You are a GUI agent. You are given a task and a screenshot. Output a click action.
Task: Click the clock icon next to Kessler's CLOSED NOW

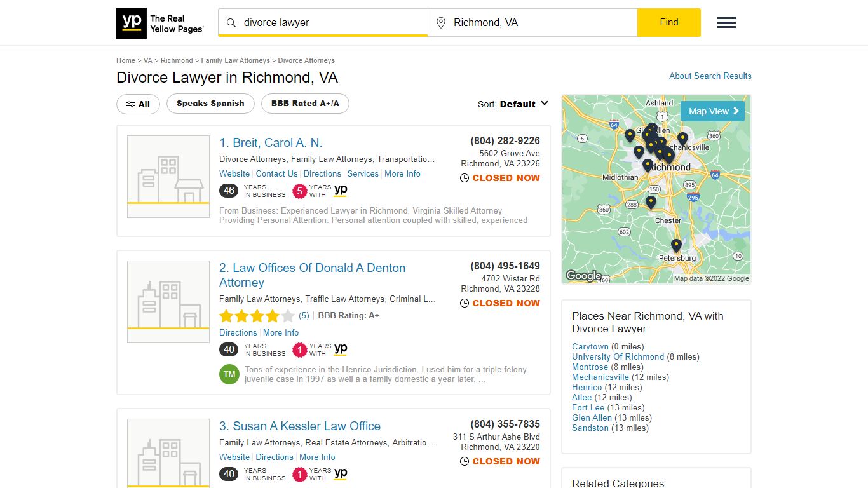coord(465,461)
